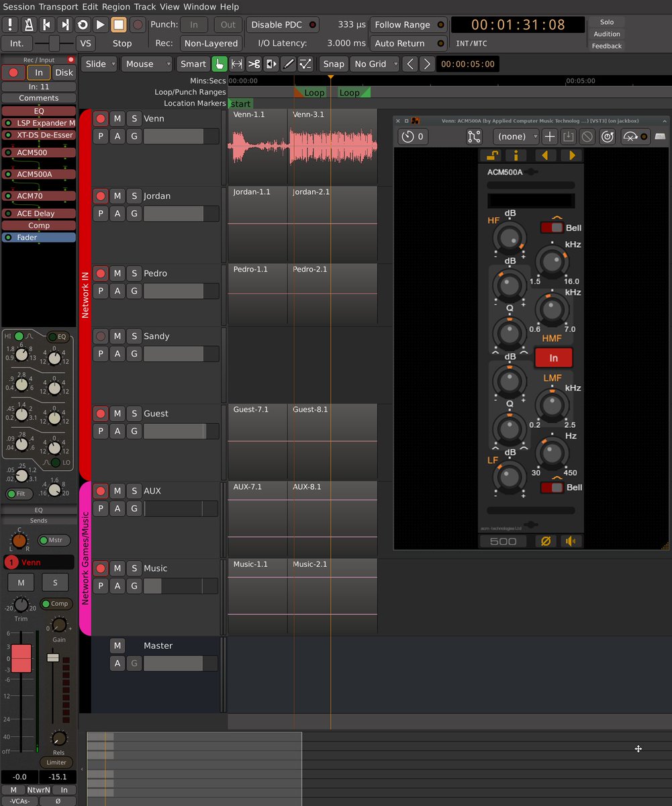Screen dimensions: 672x806
Task: Delete plugin preset icon
Action: click(x=587, y=136)
